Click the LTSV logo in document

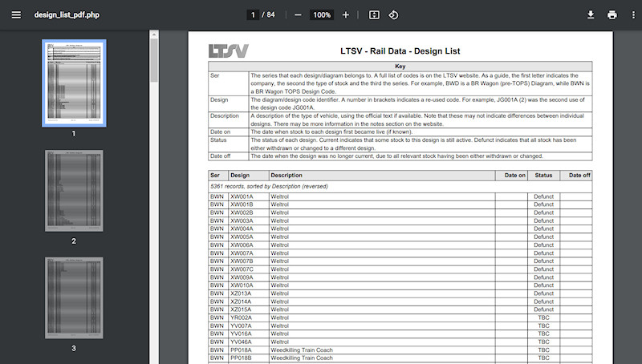tap(229, 51)
